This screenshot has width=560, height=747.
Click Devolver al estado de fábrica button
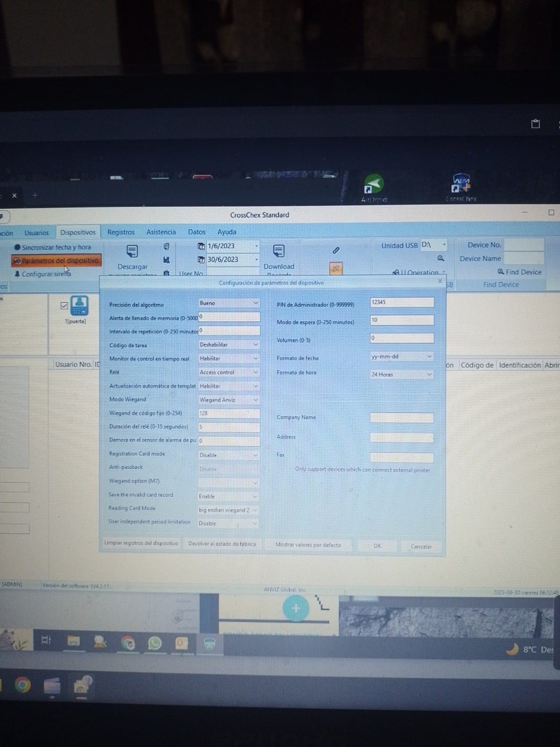coord(222,544)
